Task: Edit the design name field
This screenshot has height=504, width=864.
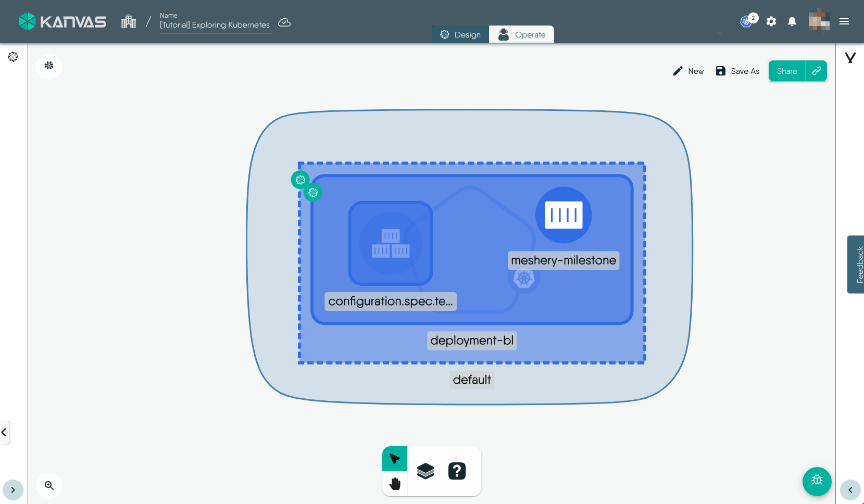Action: [215, 25]
